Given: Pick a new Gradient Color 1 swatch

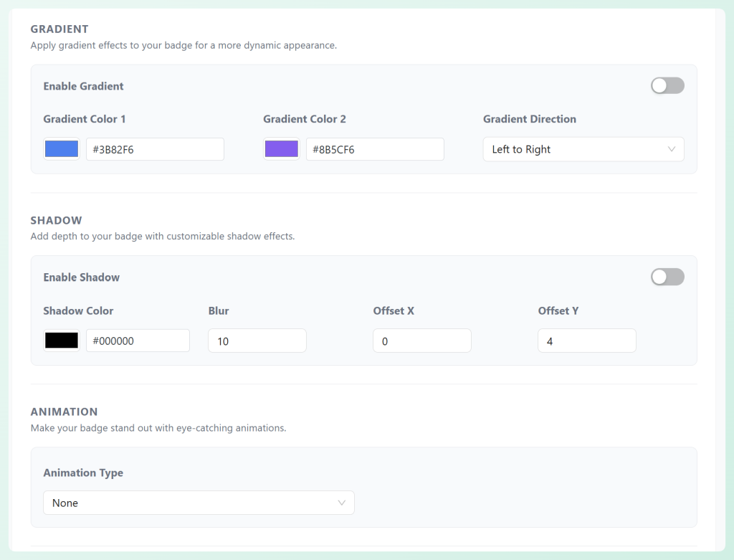Looking at the screenshot, I should (x=61, y=148).
